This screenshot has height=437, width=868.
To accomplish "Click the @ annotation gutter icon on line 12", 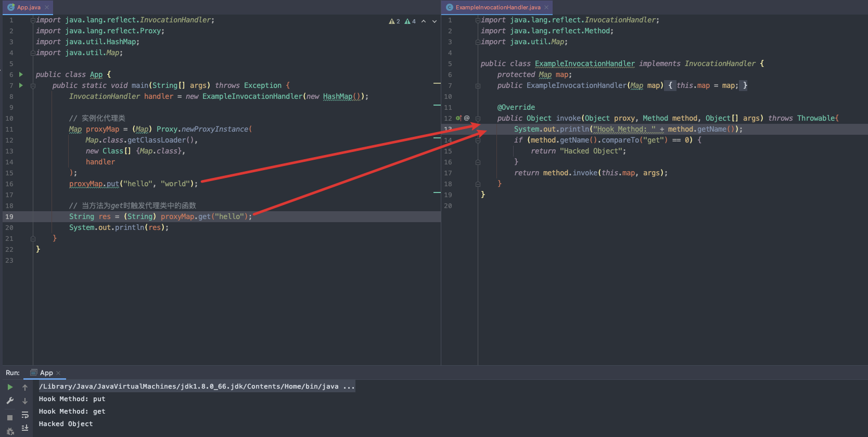I will 467,118.
